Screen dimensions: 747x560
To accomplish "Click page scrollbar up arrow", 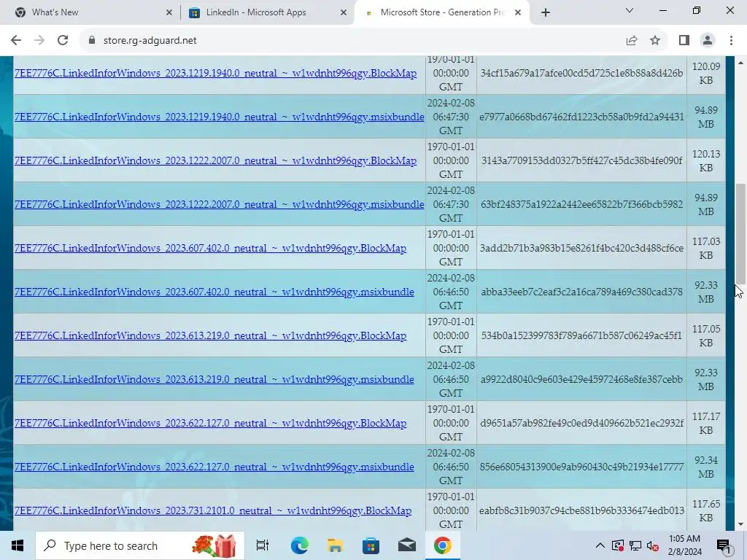I will pos(740,63).
